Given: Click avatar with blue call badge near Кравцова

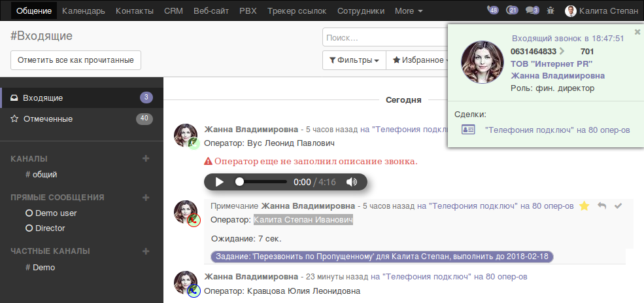Looking at the screenshot, I should (186, 283).
